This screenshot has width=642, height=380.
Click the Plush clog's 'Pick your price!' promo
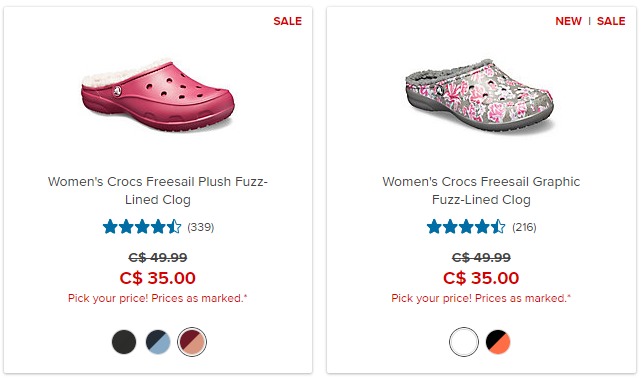158,298
